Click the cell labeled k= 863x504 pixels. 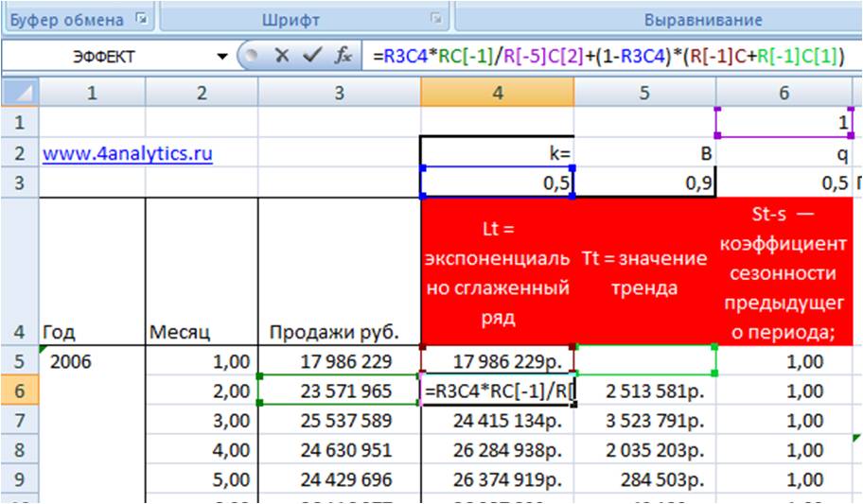(498, 152)
